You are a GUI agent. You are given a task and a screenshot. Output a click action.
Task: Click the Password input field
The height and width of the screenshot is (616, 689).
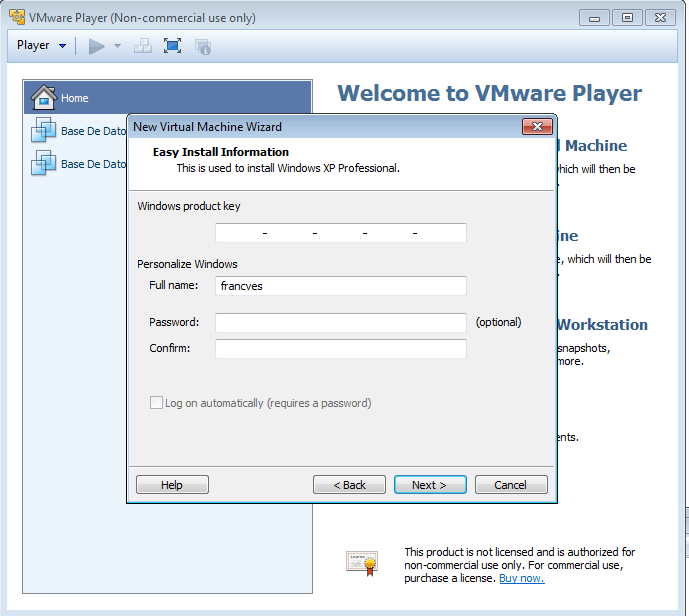pos(341,323)
